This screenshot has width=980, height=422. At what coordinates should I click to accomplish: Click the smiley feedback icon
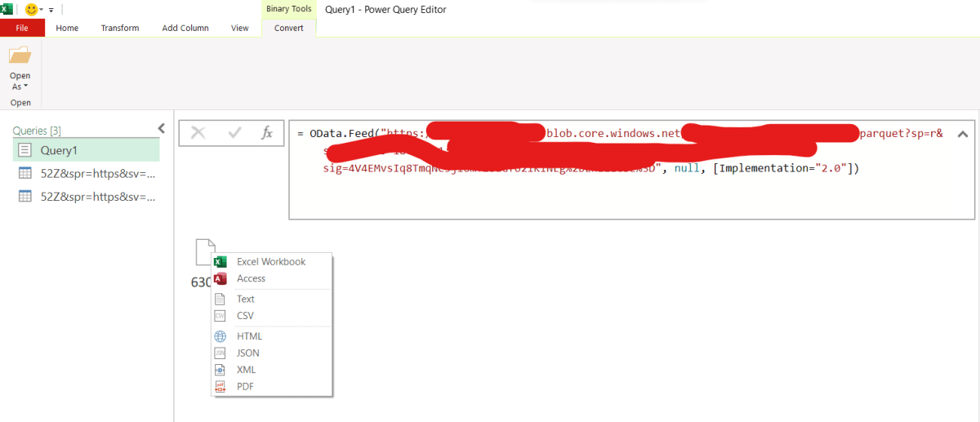coord(32,9)
